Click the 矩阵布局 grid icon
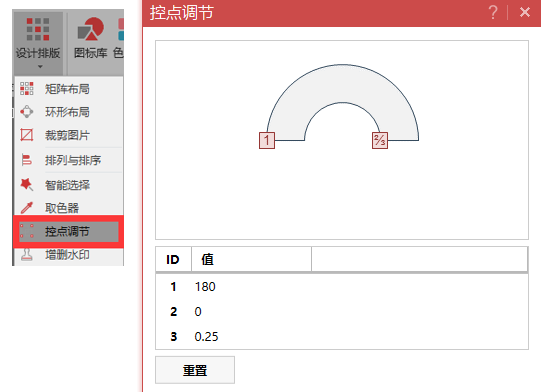Screen dimensions: 541x392 27,89
